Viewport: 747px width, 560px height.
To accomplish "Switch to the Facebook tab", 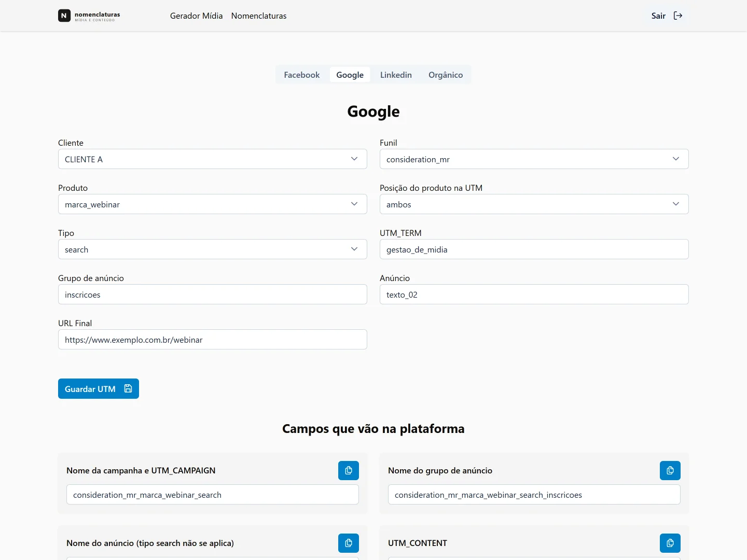I will tap(302, 75).
